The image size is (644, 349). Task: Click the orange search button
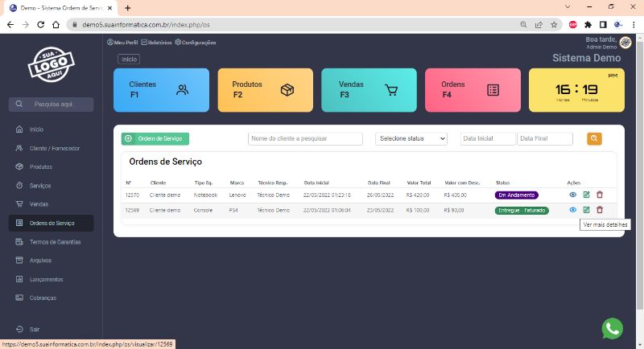point(594,138)
